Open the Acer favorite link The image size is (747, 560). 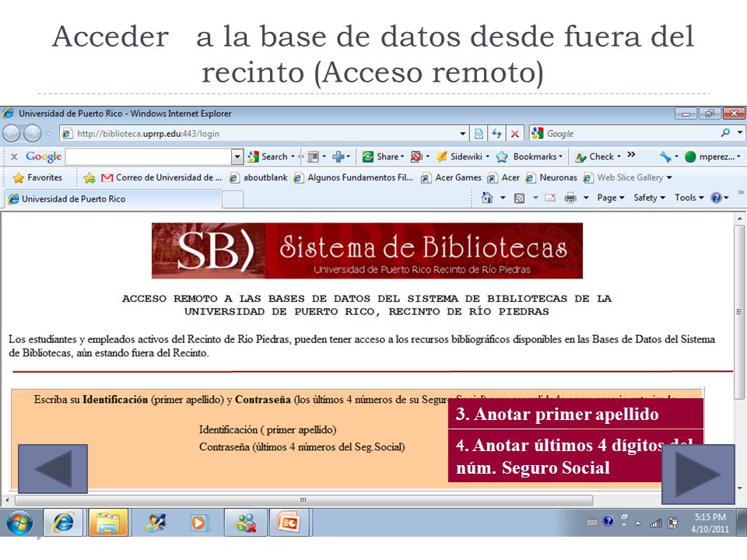503,177
